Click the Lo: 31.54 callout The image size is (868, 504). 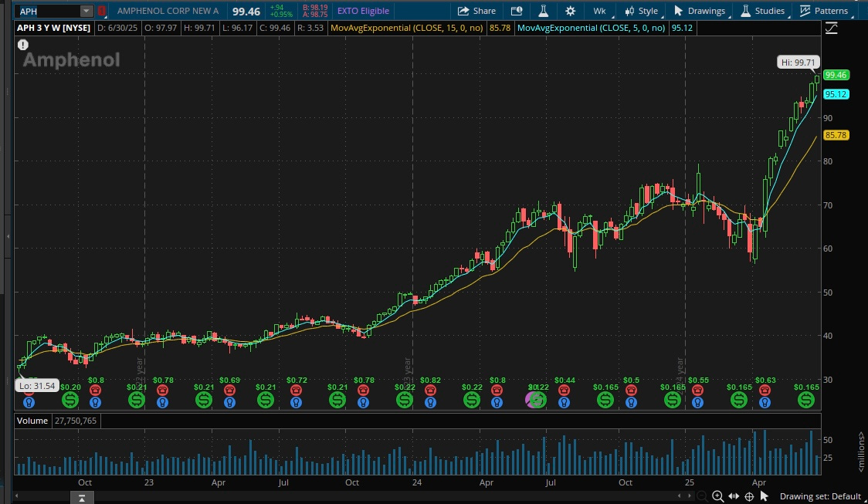pyautogui.click(x=37, y=386)
